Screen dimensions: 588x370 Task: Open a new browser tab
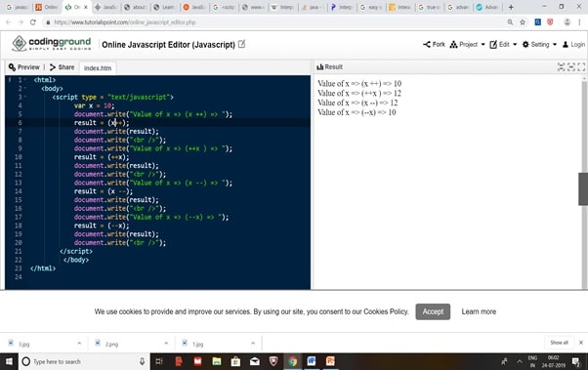pos(511,7)
